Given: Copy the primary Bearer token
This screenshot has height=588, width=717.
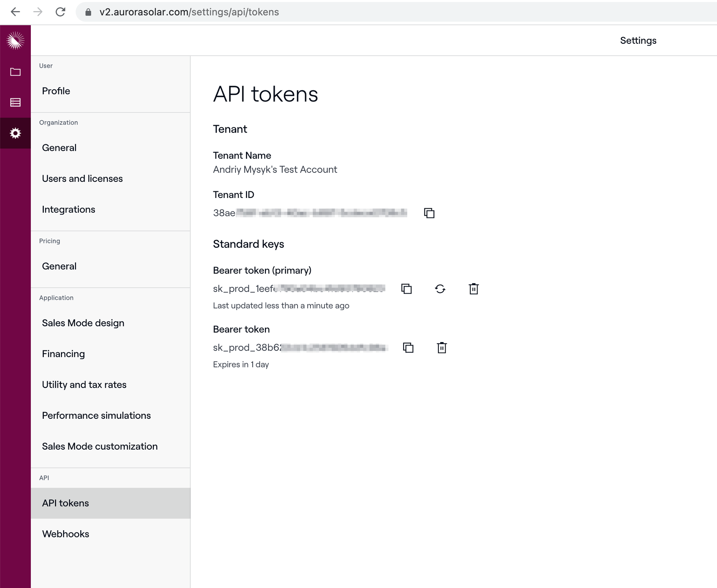Looking at the screenshot, I should 407,289.
